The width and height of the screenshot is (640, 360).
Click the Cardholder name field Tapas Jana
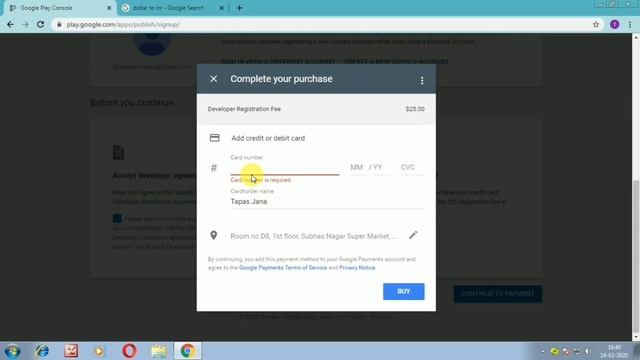(327, 202)
